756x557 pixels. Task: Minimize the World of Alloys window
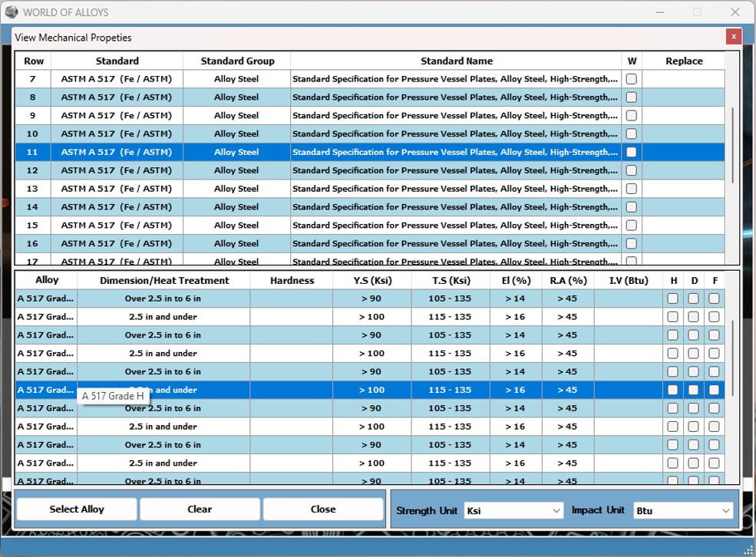pos(660,12)
